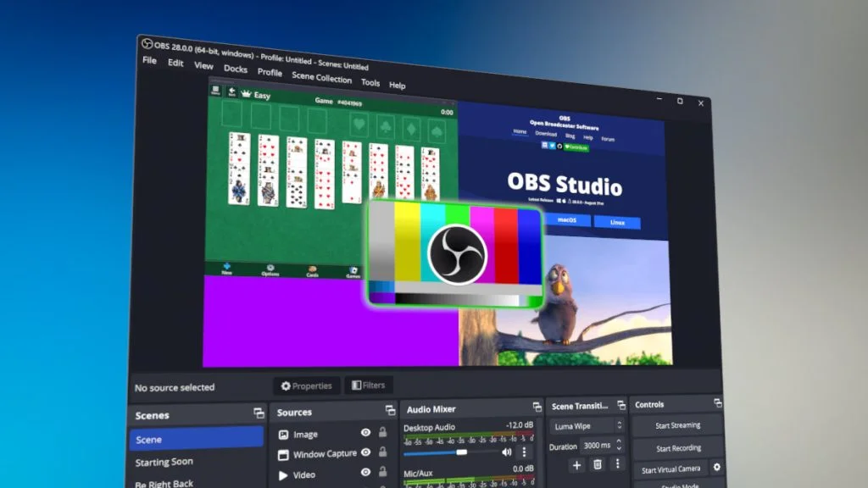Mute Desktop Audio with the speaker icon
The height and width of the screenshot is (488, 868).
tap(507, 452)
